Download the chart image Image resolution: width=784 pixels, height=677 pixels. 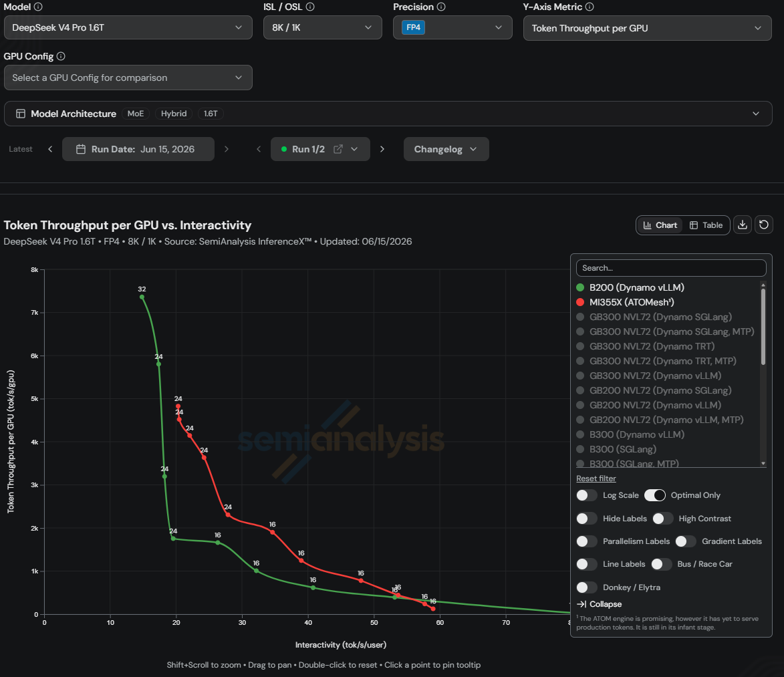(743, 225)
